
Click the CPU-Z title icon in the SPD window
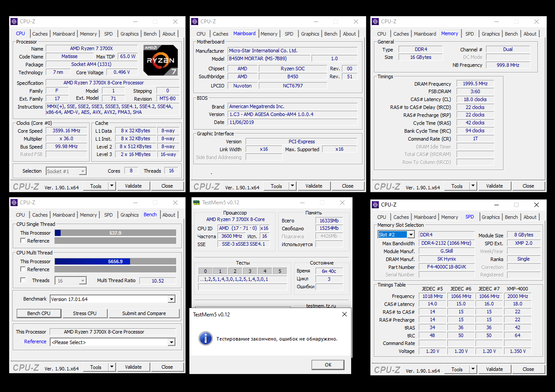point(376,205)
